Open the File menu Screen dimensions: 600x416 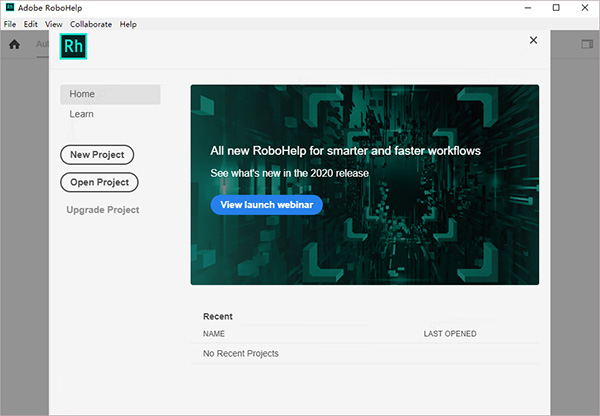click(10, 24)
